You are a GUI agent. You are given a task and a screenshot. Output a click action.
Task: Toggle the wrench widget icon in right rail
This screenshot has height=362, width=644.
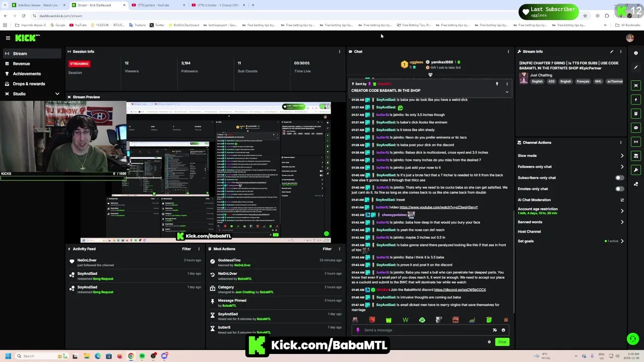[x=636, y=170]
